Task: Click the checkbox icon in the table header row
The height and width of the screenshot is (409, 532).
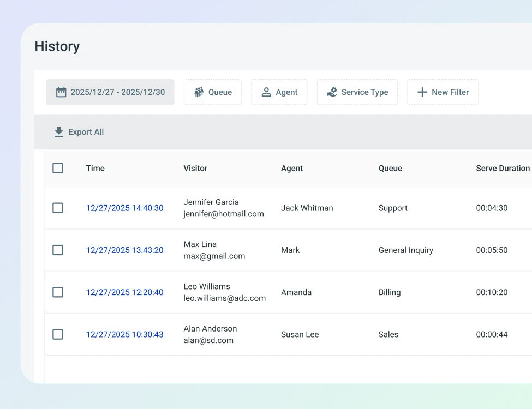Action: pyautogui.click(x=58, y=168)
